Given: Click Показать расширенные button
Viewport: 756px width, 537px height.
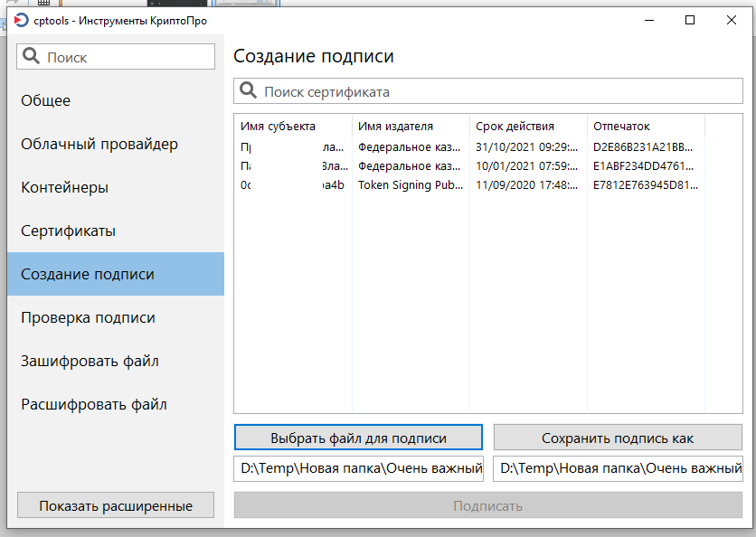Looking at the screenshot, I should [116, 506].
